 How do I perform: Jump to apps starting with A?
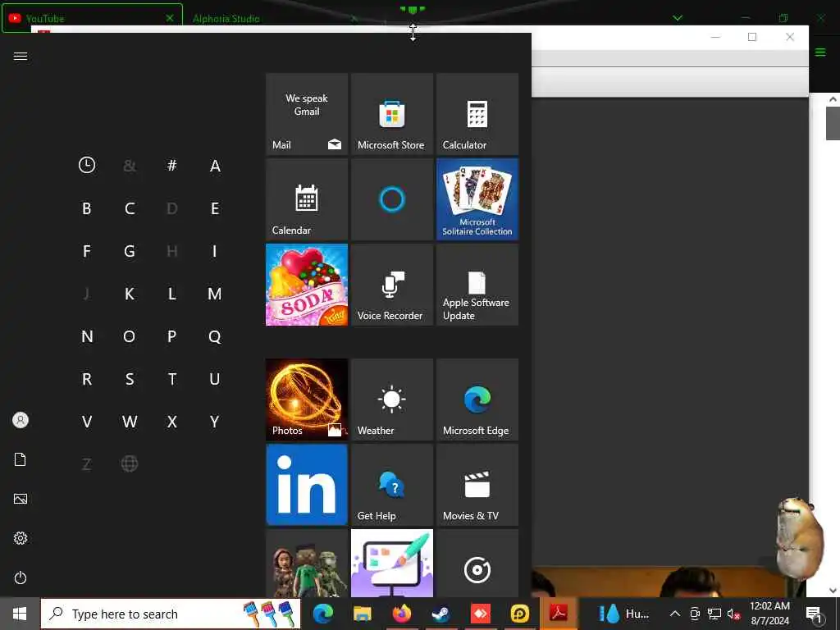click(x=215, y=166)
